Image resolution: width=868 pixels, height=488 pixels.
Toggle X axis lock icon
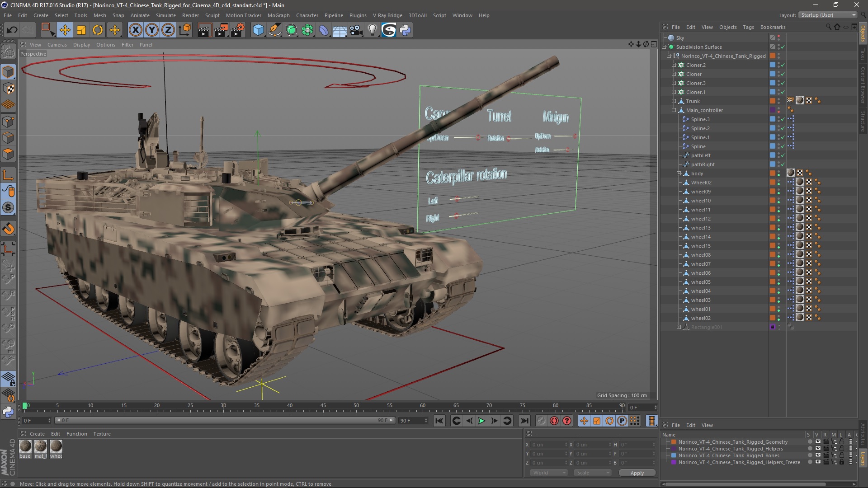pos(135,30)
